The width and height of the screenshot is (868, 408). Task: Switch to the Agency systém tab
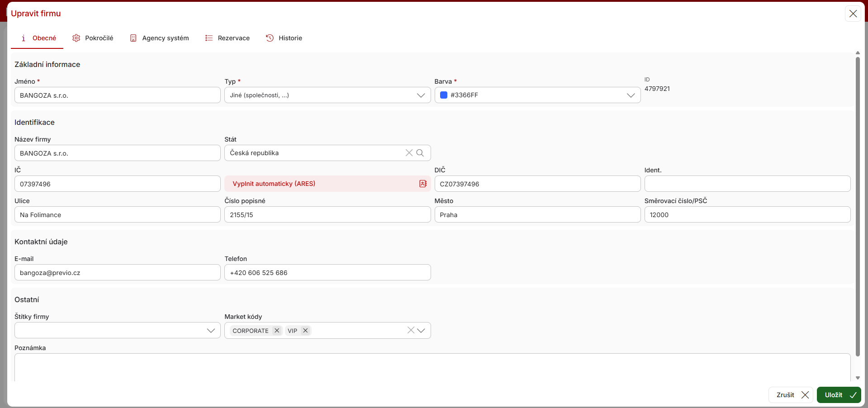[x=165, y=38]
